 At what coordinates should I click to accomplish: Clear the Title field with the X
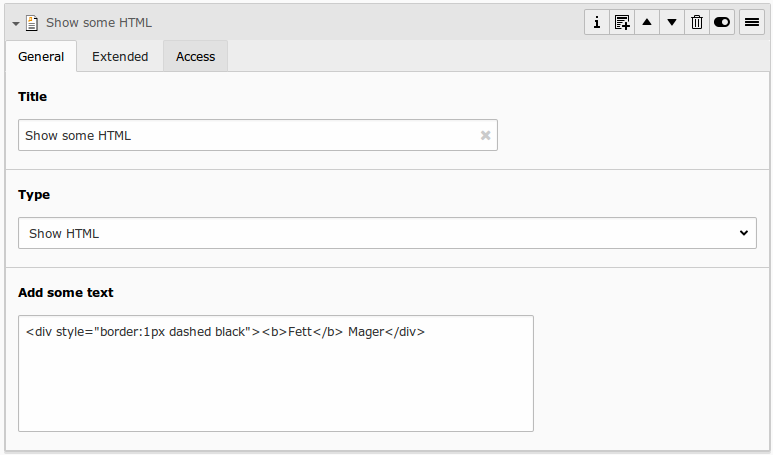click(486, 136)
